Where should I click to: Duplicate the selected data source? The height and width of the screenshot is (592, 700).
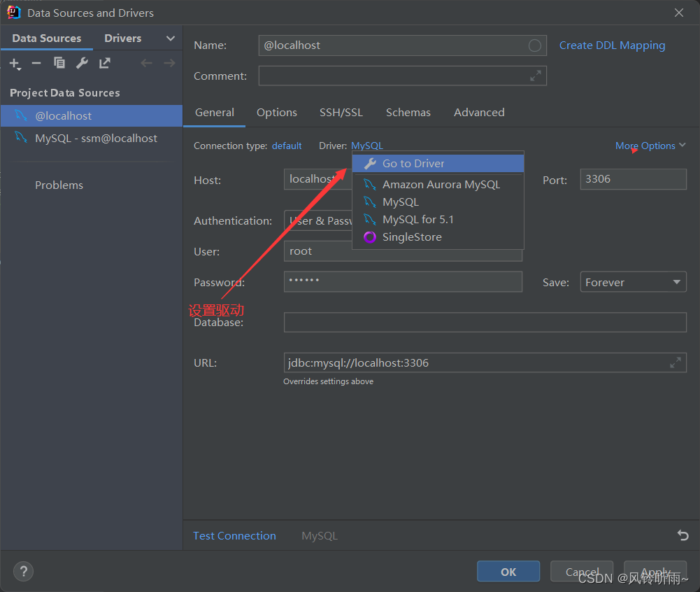click(x=59, y=63)
